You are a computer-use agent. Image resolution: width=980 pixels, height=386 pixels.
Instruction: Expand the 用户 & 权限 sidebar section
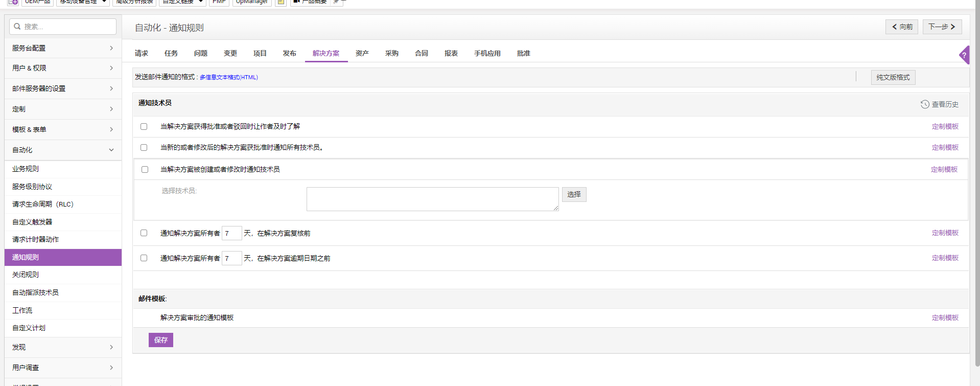click(x=63, y=68)
